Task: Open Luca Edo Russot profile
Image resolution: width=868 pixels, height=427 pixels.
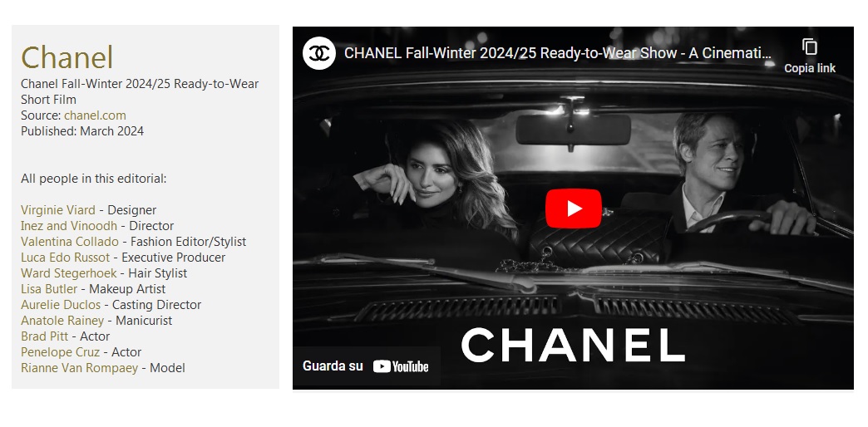Action: pos(66,258)
